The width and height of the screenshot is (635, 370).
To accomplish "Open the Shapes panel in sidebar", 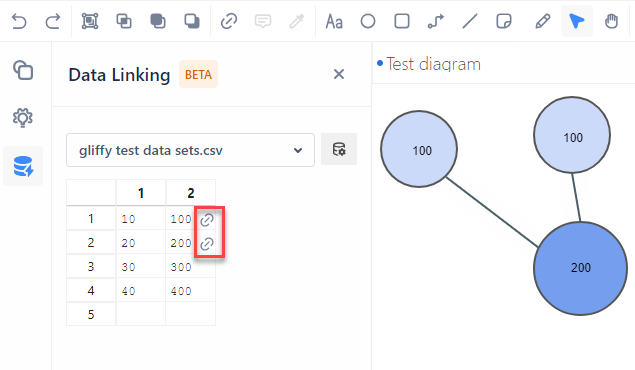I will (x=23, y=70).
